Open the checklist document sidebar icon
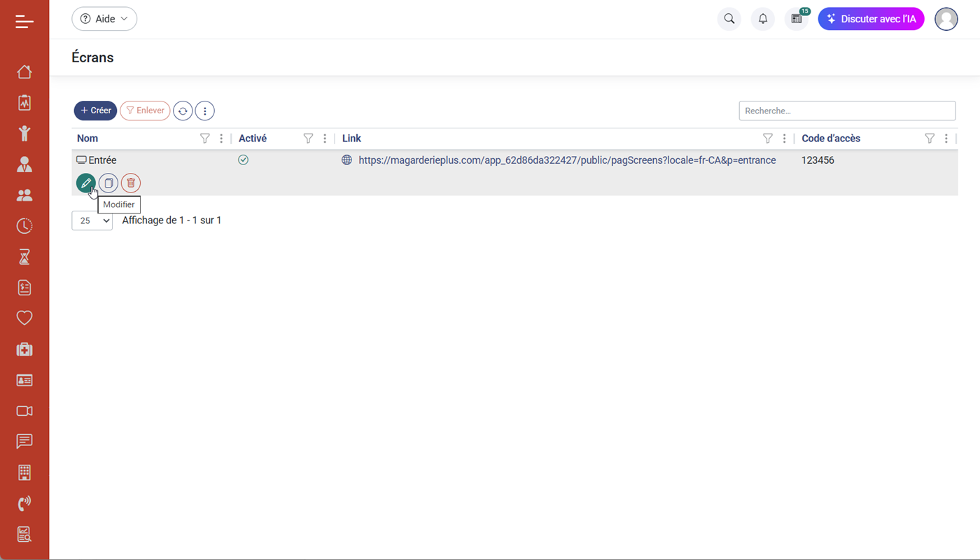The width and height of the screenshot is (980, 560). click(24, 288)
